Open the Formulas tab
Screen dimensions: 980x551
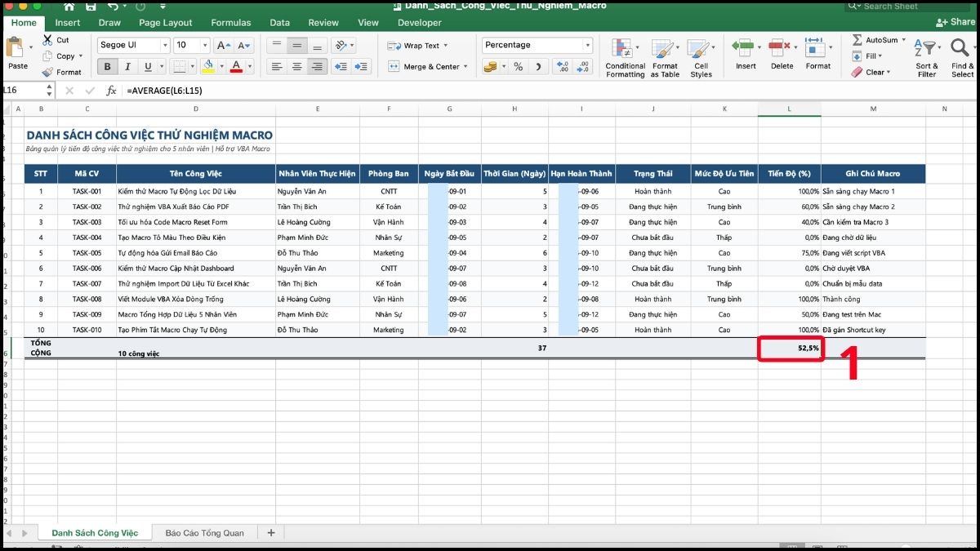pyautogui.click(x=230, y=23)
